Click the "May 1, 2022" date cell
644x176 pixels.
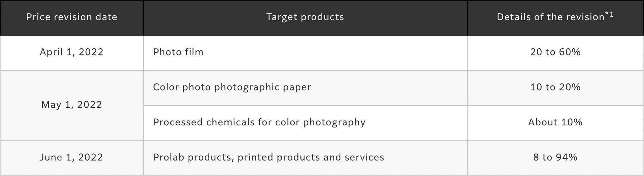[71, 105]
